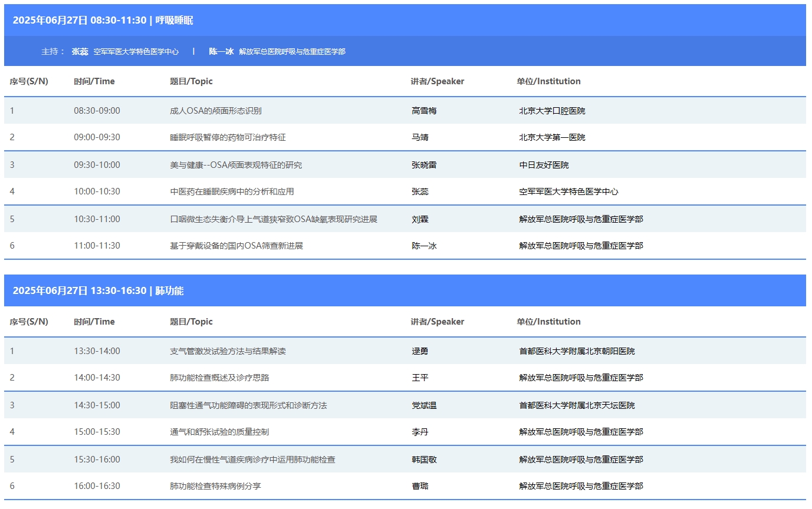Open topic 中医药在睡眠疾病中的分析和应用
This screenshot has width=812, height=509.
pos(232,191)
